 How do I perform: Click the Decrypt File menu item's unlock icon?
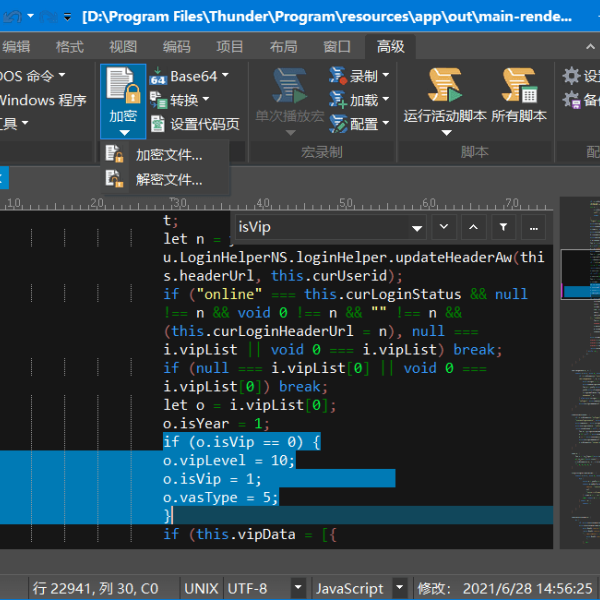pos(114,179)
